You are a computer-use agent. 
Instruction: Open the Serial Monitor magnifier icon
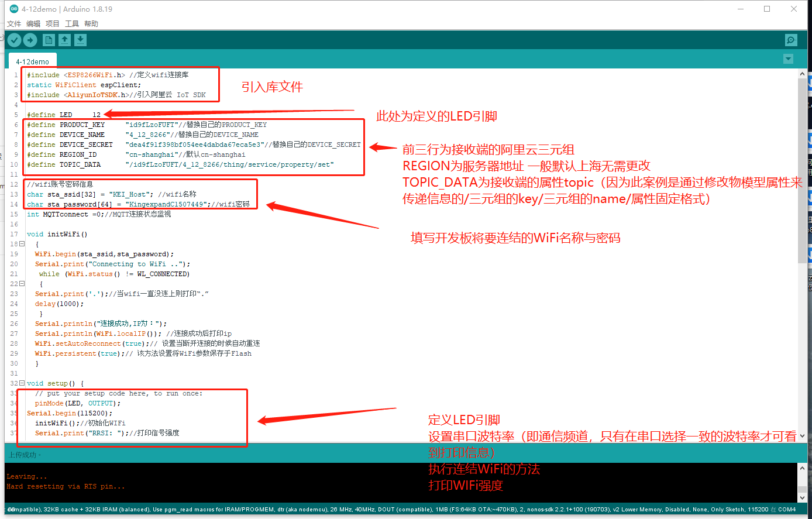click(x=791, y=40)
